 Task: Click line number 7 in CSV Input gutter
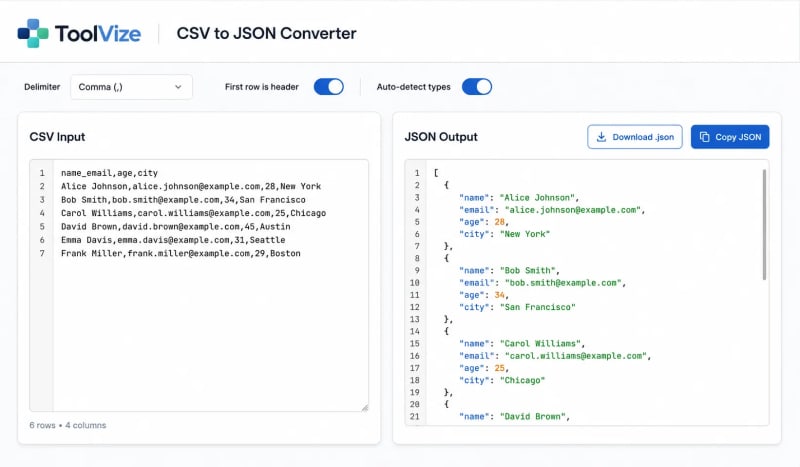(42, 253)
